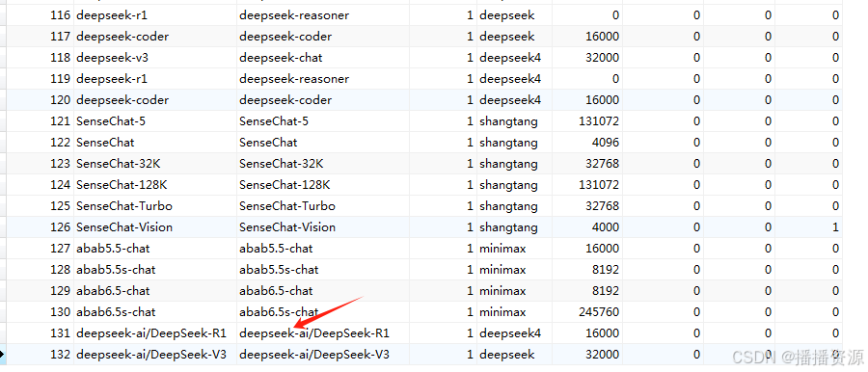868x372 pixels.
Task: Select the 'deepseek' provider cell in row 116
Action: pos(507,15)
